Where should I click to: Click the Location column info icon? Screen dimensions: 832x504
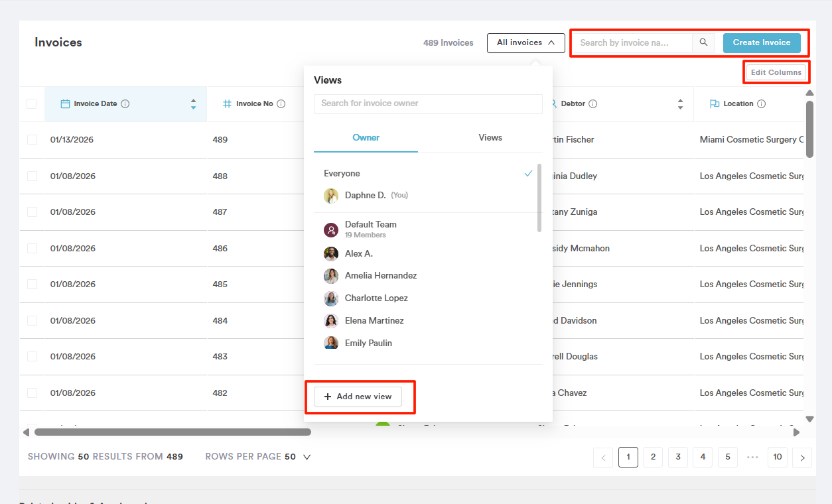761,104
